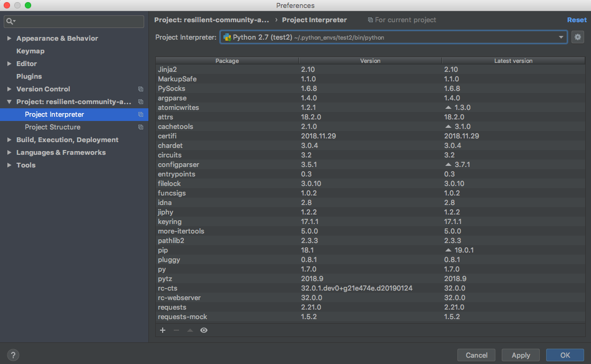This screenshot has height=364, width=591.
Task: Expand the Editor section
Action: pyautogui.click(x=9, y=64)
